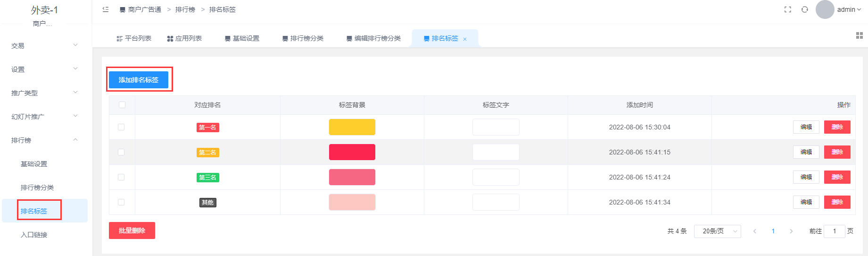Toggle fullscreen mode icon
This screenshot has height=256, width=868.
coord(788,9)
